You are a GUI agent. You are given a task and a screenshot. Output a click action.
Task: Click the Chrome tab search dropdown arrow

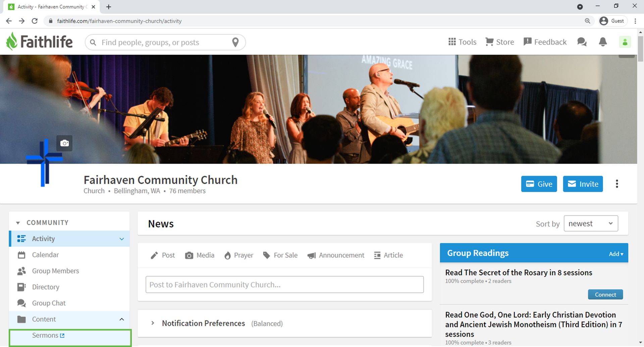click(x=580, y=7)
